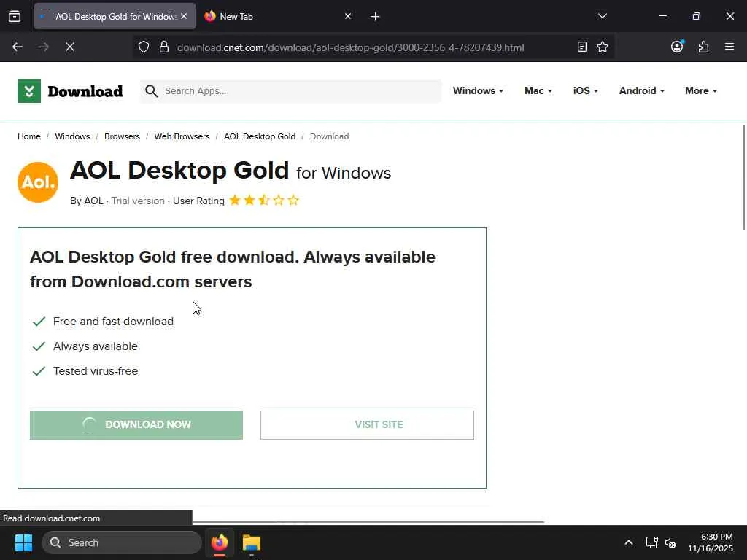This screenshot has height=560, width=747.
Task: Open Web Browsers breadcrumb link
Action: tap(182, 136)
